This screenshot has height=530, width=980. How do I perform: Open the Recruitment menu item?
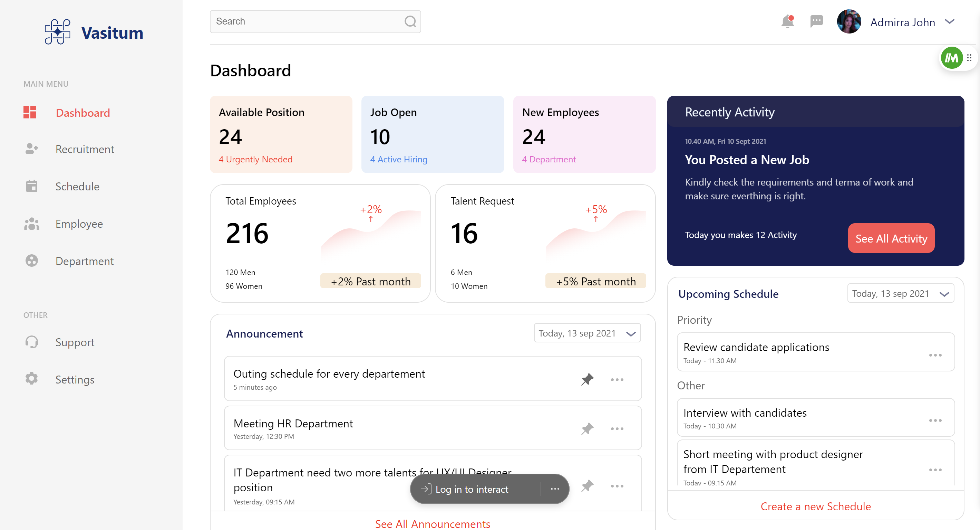85,149
